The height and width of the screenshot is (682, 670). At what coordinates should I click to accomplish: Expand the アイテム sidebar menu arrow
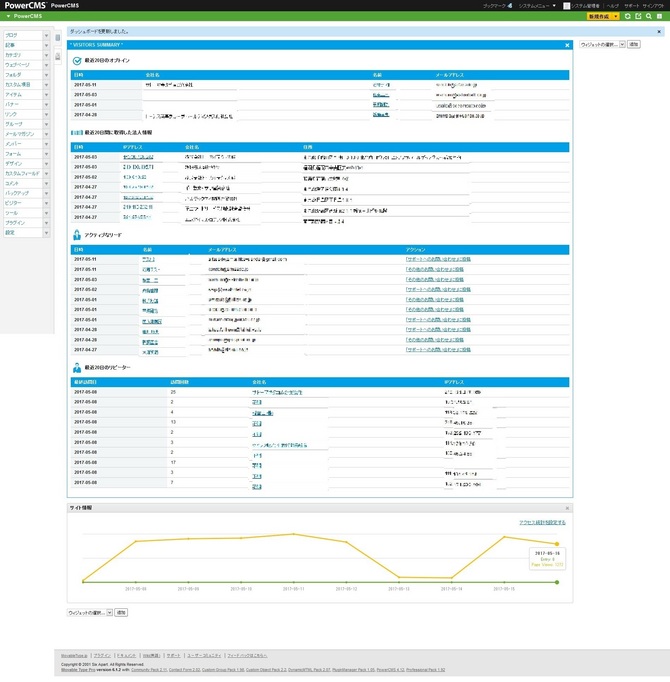pyautogui.click(x=46, y=95)
